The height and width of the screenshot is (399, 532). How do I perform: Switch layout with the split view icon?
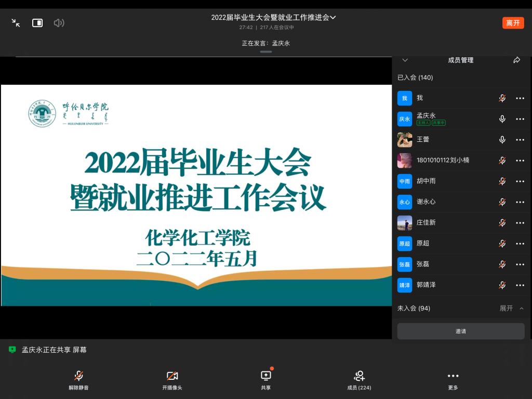[x=37, y=23]
